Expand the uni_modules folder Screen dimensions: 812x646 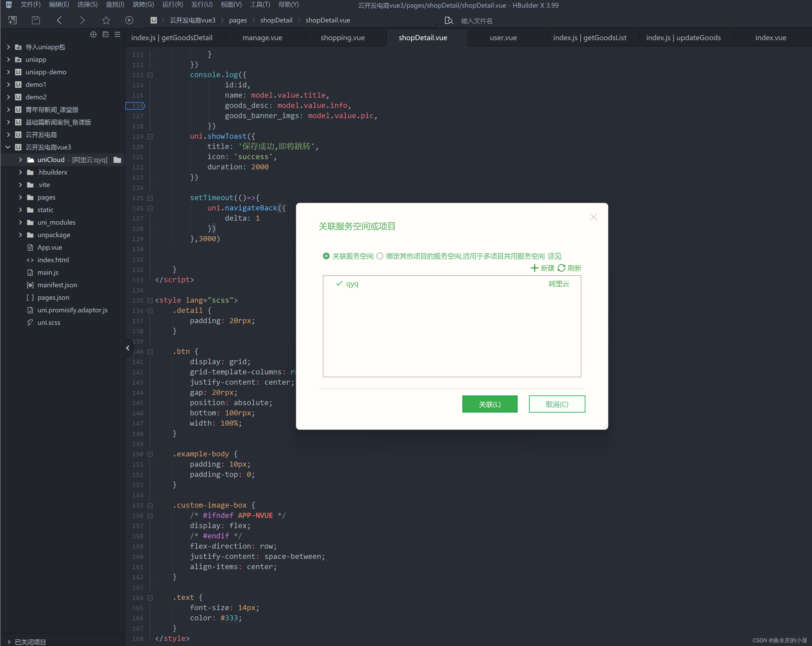point(20,222)
